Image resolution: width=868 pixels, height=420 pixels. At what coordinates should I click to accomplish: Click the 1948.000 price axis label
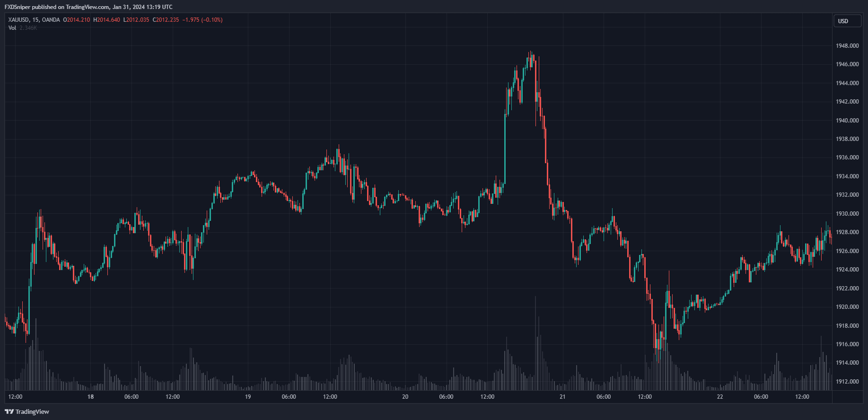(847, 46)
